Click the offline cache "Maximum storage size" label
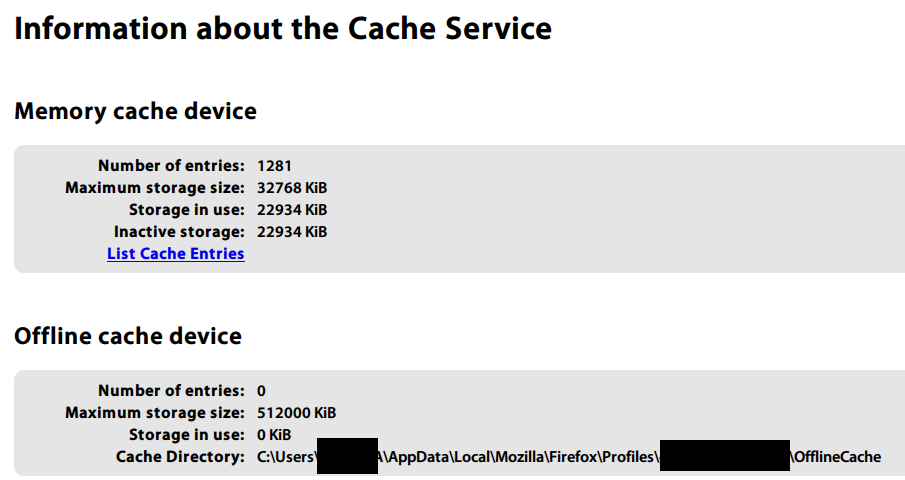 [x=155, y=413]
